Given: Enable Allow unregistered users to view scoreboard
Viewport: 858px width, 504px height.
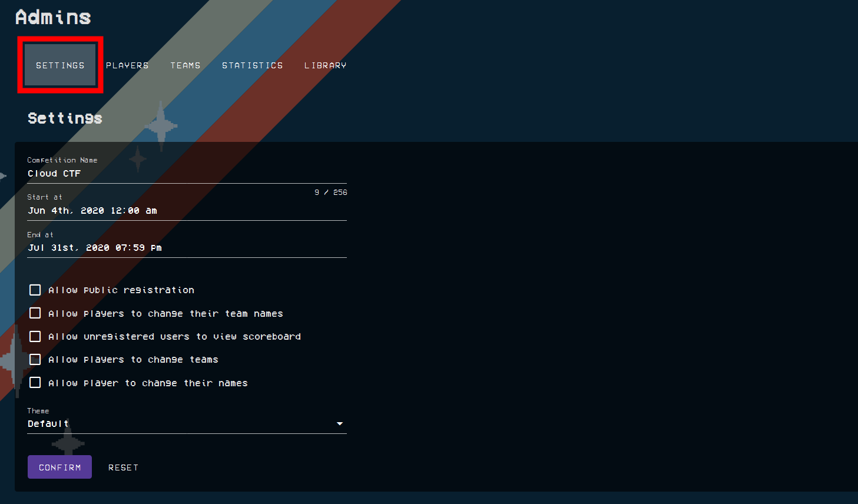Looking at the screenshot, I should tap(35, 336).
